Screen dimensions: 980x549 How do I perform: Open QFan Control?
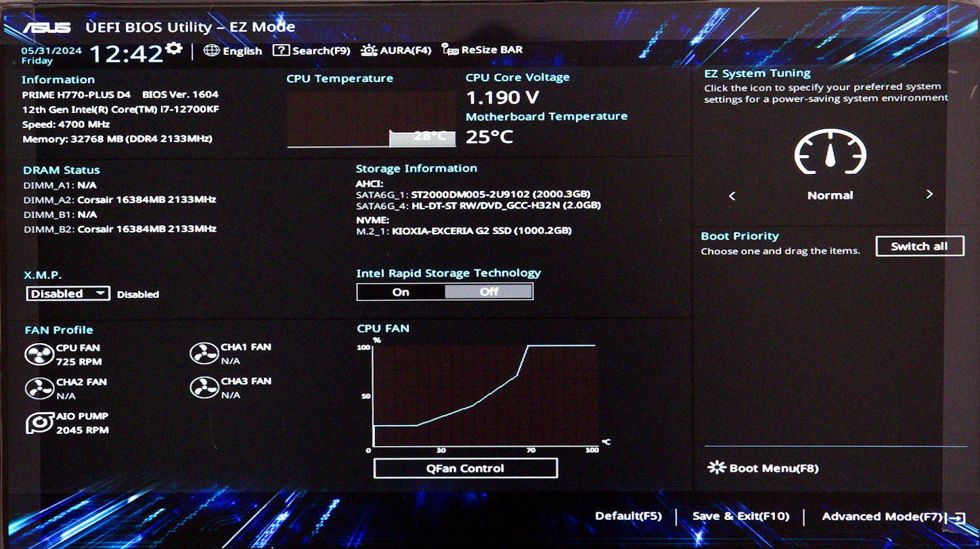tap(466, 468)
